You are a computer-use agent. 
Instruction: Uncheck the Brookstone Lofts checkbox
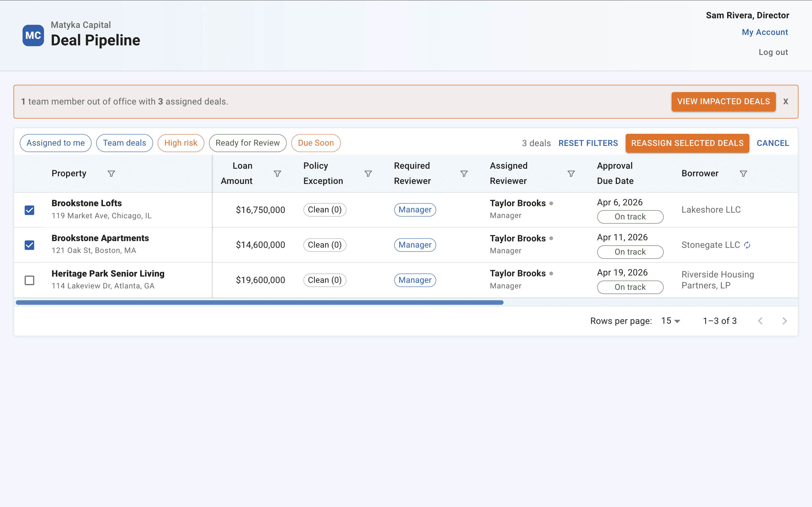30,210
